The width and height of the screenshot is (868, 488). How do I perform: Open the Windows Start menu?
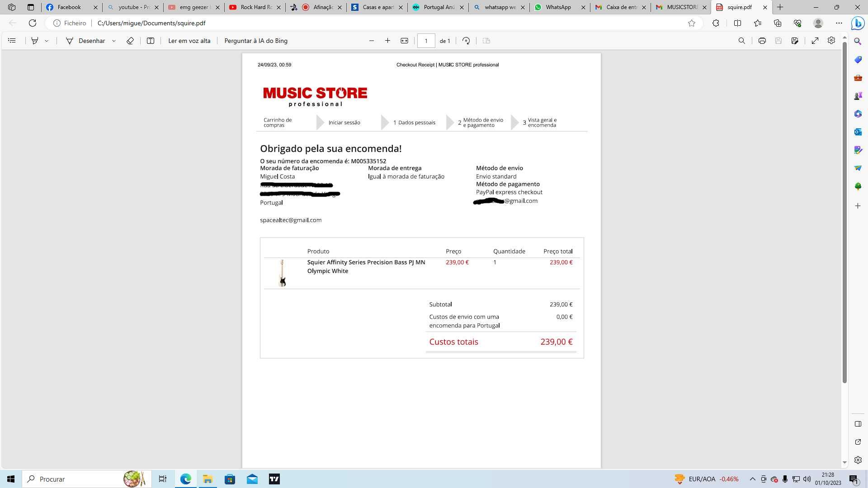point(11,479)
